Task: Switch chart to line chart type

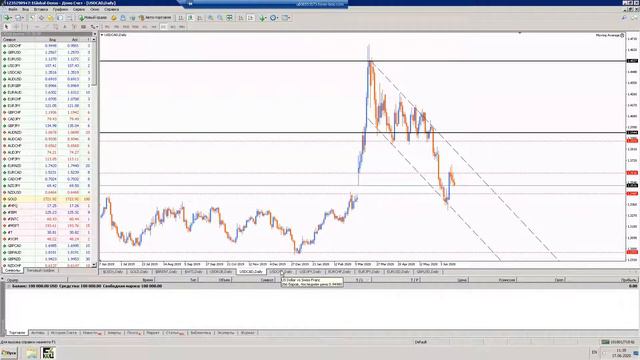Action: tap(200, 18)
